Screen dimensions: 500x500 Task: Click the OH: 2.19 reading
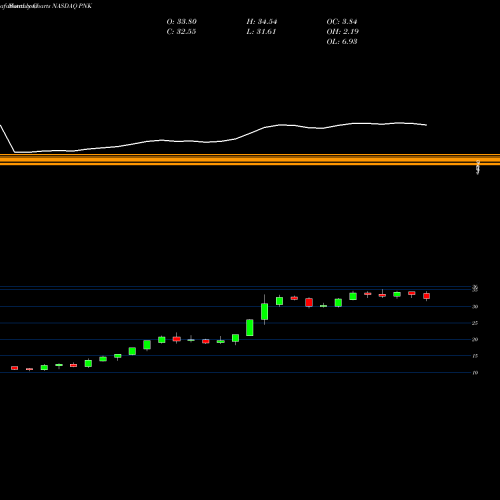(x=343, y=32)
